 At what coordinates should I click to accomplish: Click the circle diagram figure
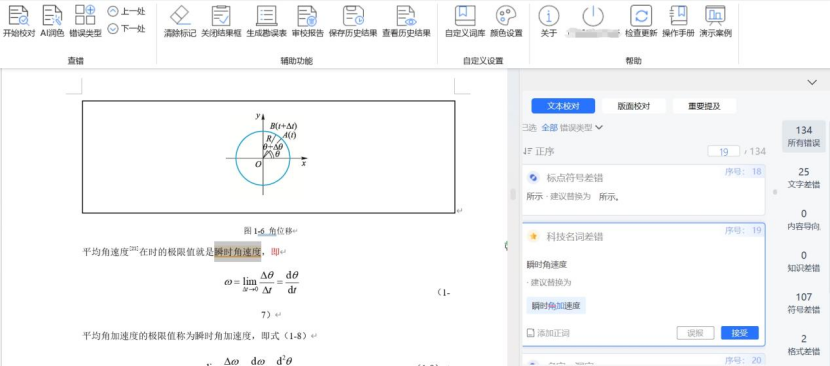coord(266,155)
